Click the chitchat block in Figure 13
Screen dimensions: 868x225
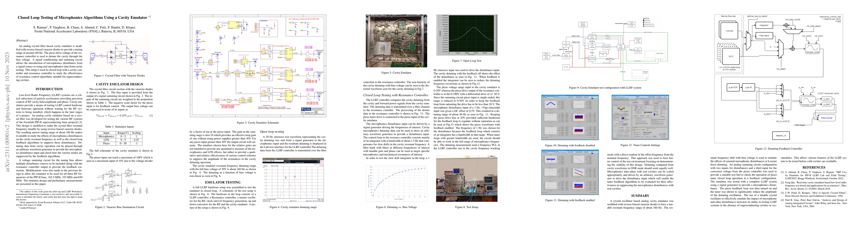[729, 31]
